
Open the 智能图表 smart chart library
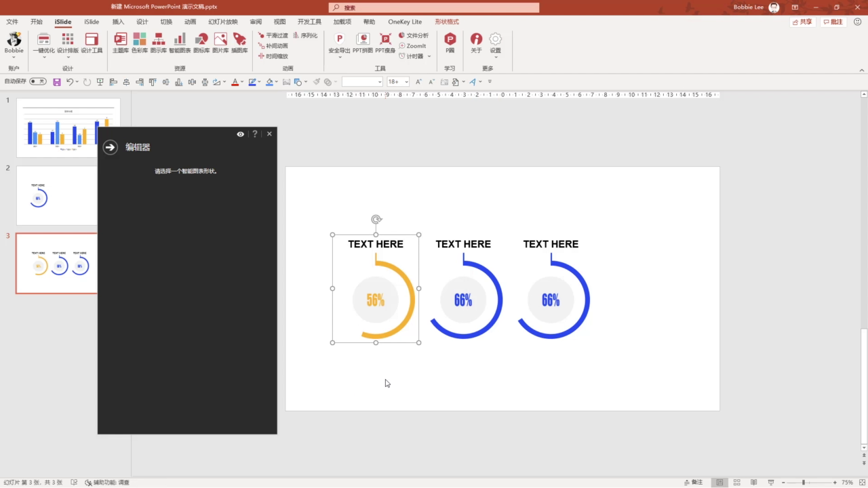[x=180, y=43]
